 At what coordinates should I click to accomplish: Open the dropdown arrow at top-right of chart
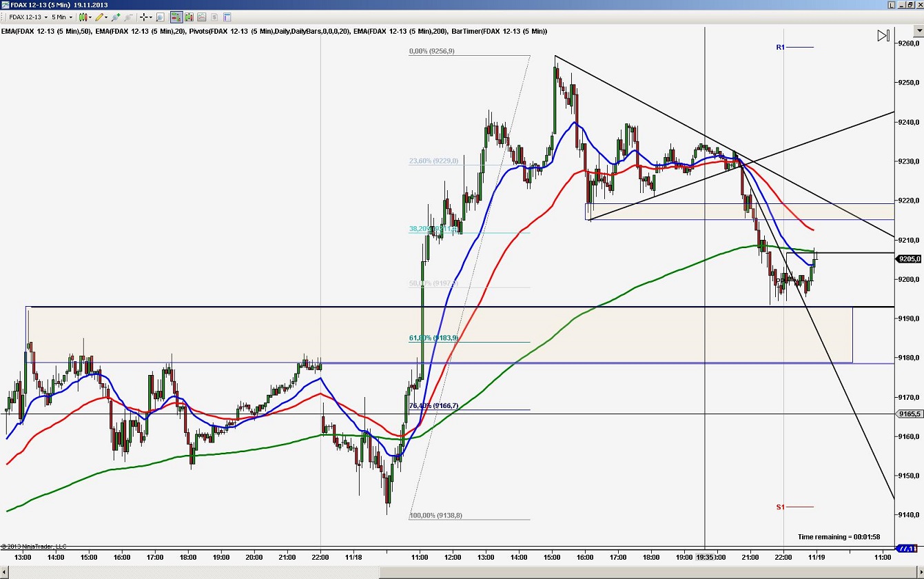[x=918, y=30]
